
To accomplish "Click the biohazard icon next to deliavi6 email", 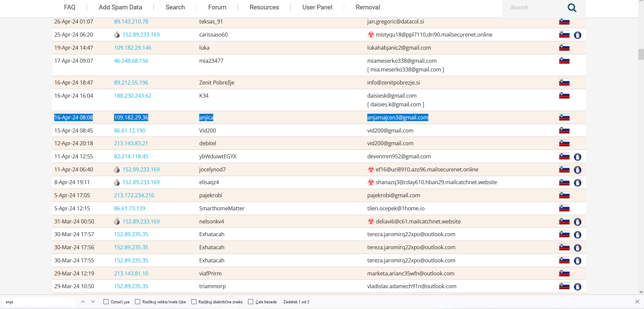I will coord(371,221).
